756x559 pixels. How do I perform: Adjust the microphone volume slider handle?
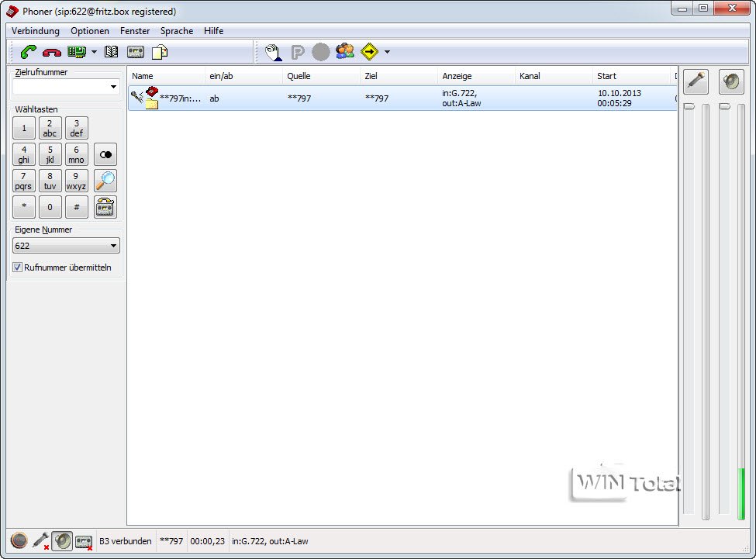(x=689, y=106)
